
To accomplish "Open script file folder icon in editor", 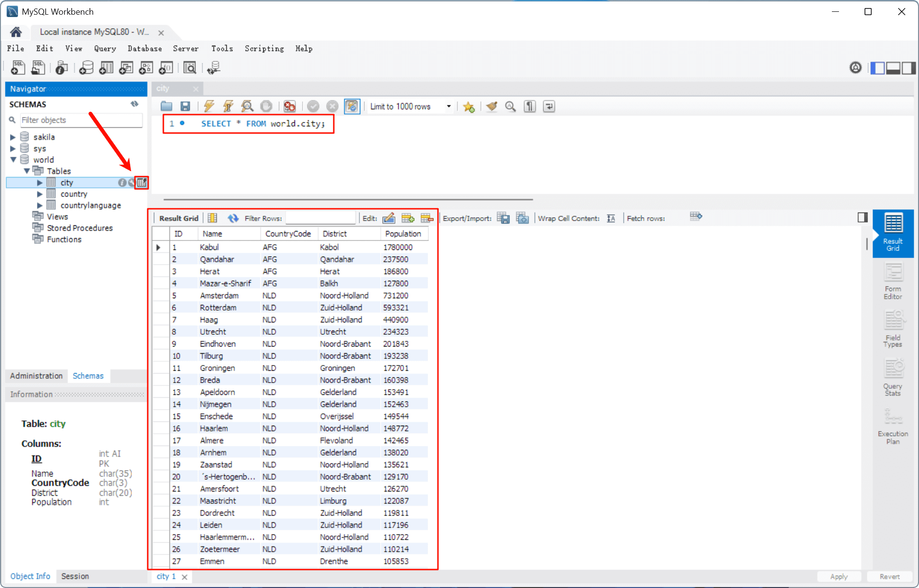I will coord(166,107).
